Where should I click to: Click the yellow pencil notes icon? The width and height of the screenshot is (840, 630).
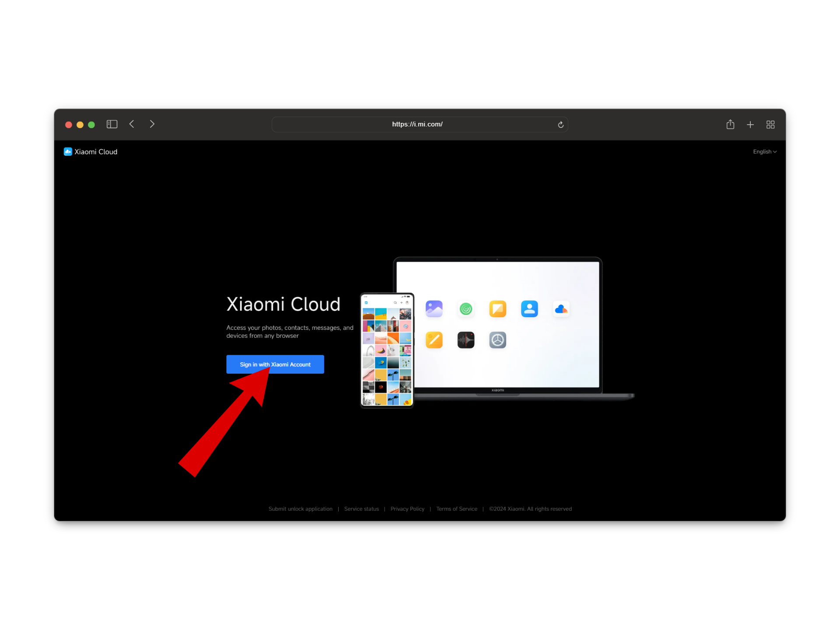click(x=434, y=340)
